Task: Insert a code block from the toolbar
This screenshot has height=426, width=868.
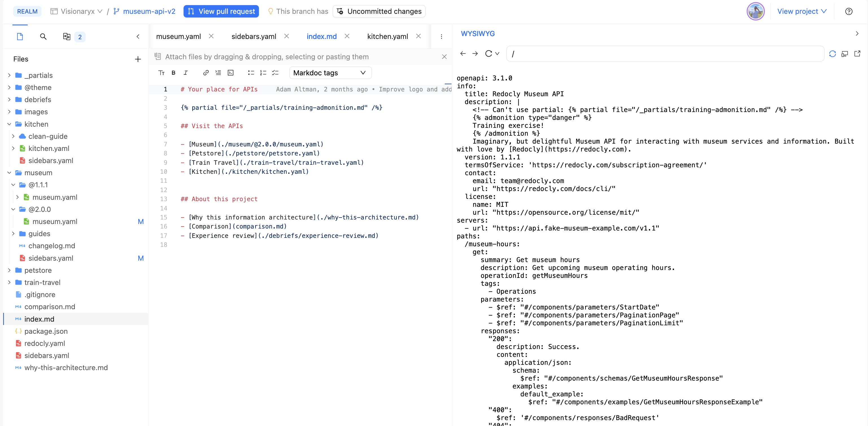Action: tap(230, 73)
